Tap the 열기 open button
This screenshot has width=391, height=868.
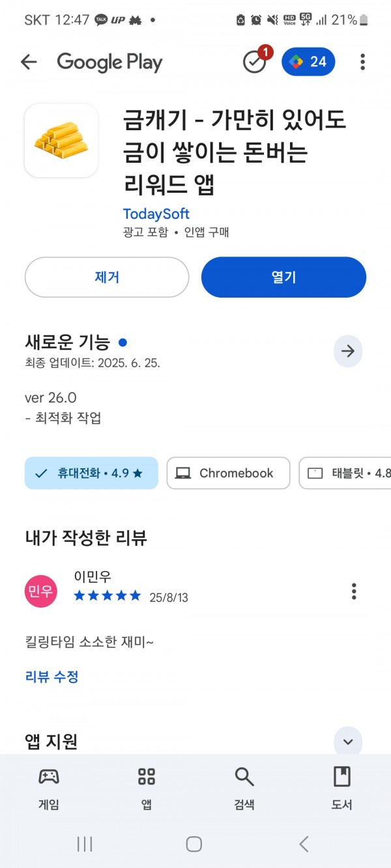point(283,277)
